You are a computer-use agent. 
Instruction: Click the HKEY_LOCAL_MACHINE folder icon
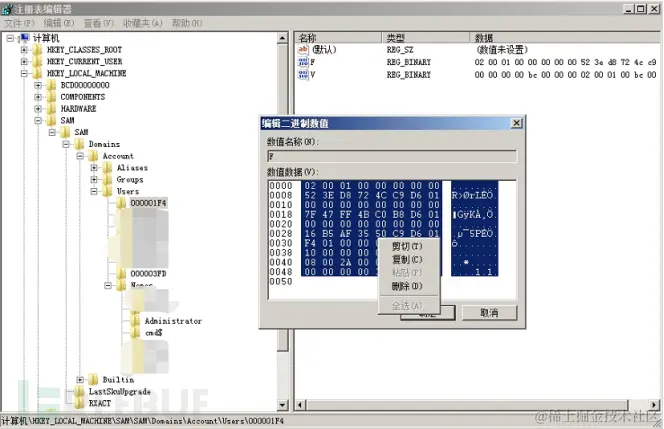pyautogui.click(x=38, y=74)
